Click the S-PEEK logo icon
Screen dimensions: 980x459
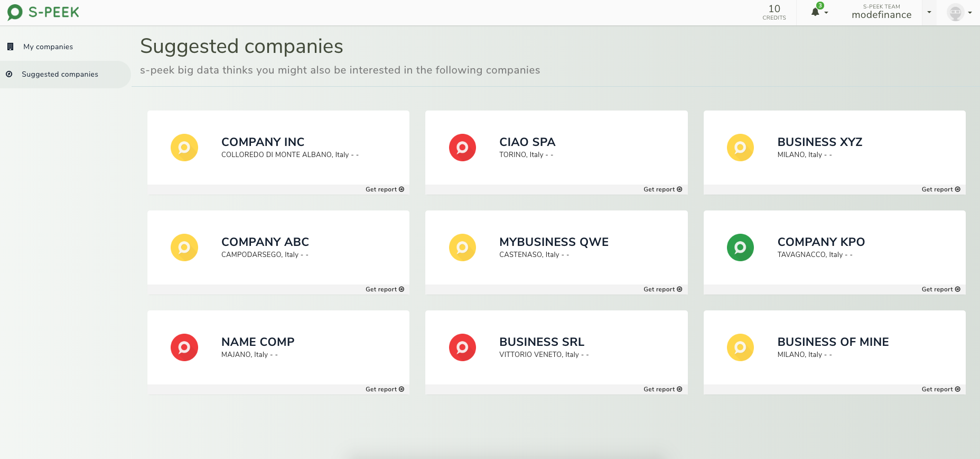[15, 12]
